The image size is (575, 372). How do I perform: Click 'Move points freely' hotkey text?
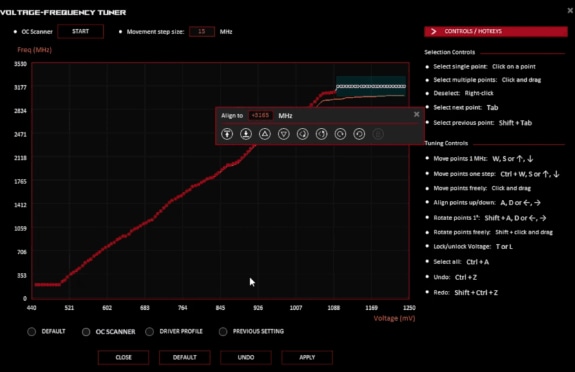click(x=482, y=188)
